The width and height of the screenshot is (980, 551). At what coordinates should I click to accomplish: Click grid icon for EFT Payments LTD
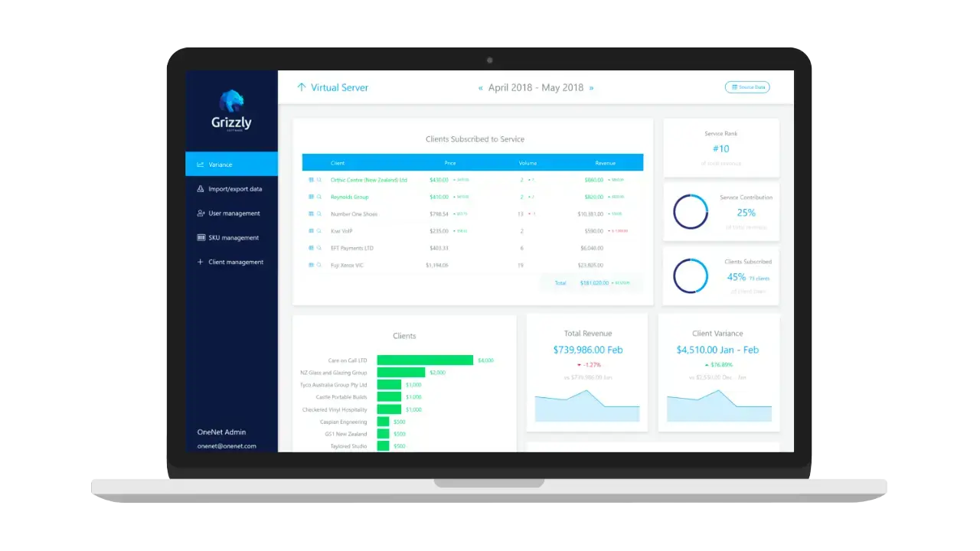(311, 248)
